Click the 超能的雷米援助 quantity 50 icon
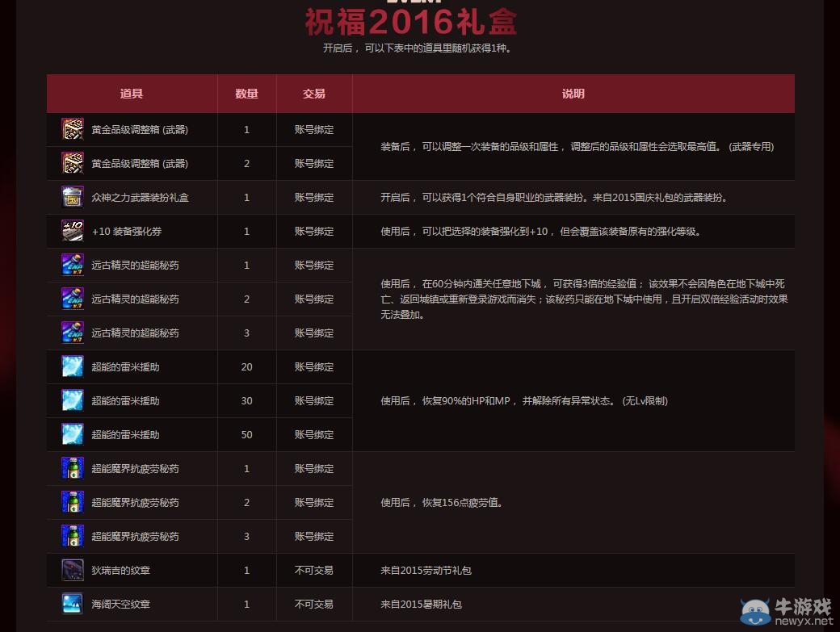 [72, 434]
